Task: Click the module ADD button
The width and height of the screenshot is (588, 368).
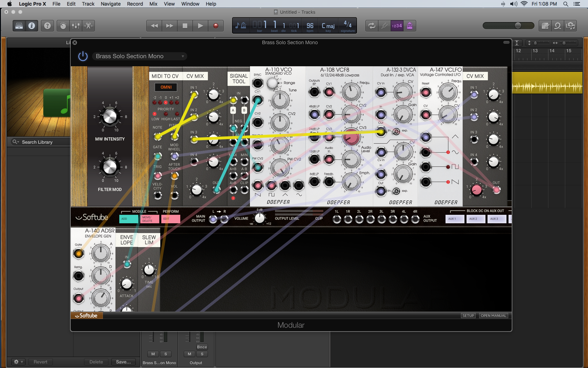Action: click(128, 219)
